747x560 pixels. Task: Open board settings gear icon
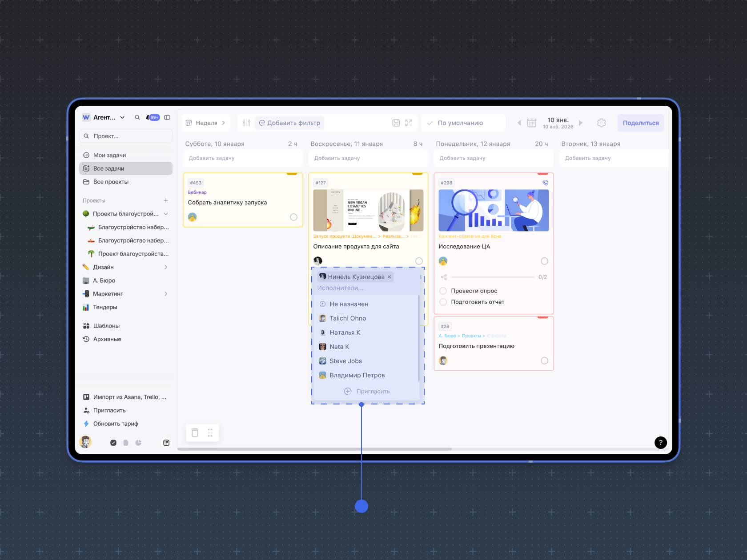point(601,123)
